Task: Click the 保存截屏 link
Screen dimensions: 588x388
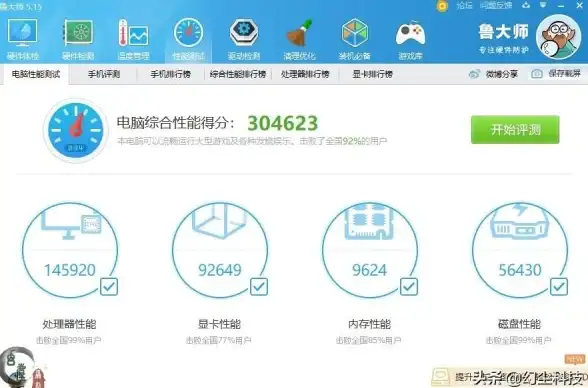Action: (564, 74)
